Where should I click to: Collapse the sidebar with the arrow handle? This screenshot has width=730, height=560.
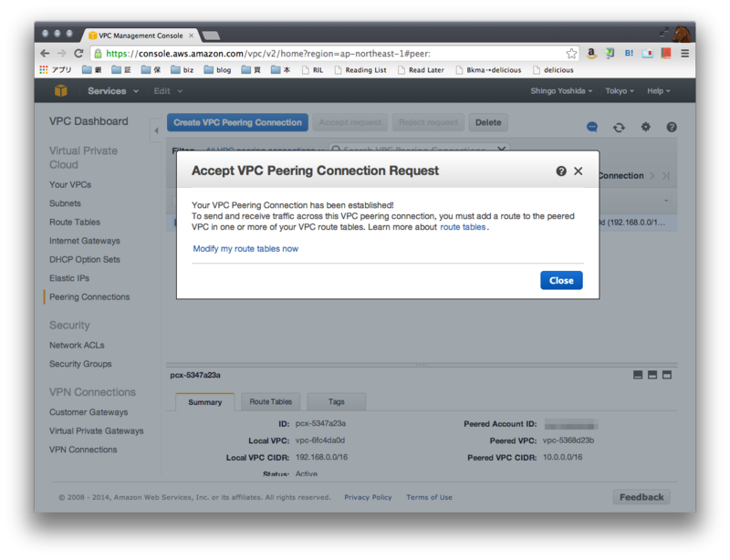156,130
